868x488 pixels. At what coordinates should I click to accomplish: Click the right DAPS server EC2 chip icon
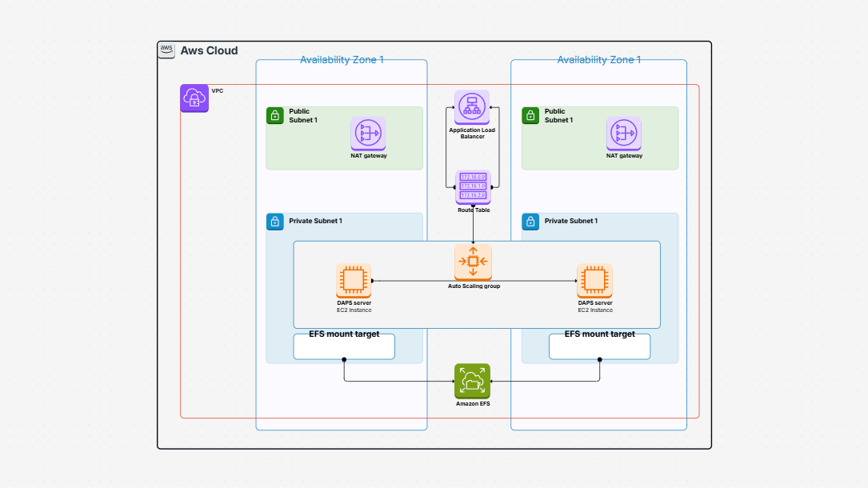tap(594, 281)
